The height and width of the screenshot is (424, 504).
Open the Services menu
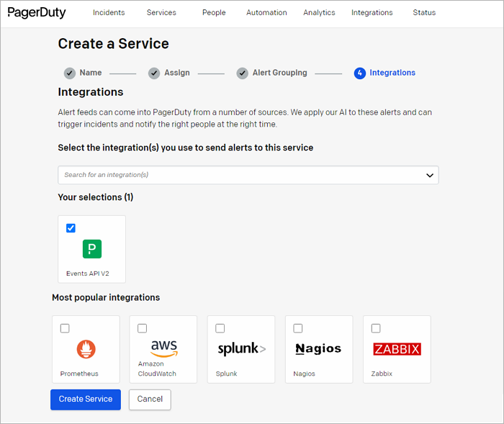pos(161,12)
